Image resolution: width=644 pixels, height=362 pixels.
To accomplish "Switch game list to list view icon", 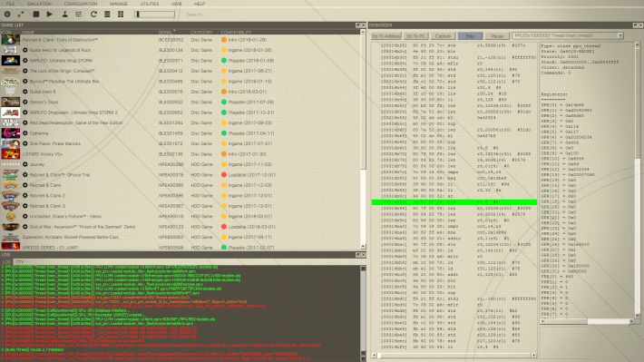I will (x=107, y=14).
